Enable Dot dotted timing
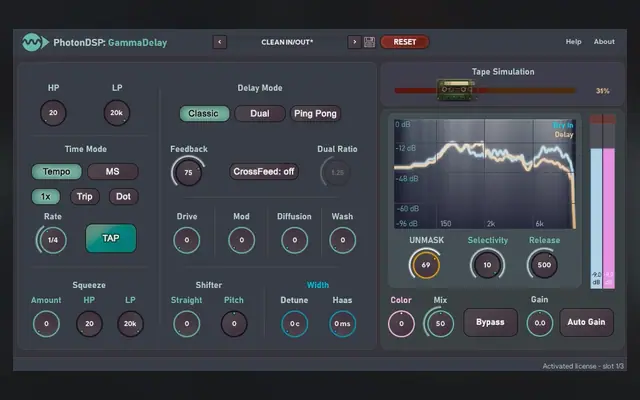The width and height of the screenshot is (640, 400). [123, 196]
